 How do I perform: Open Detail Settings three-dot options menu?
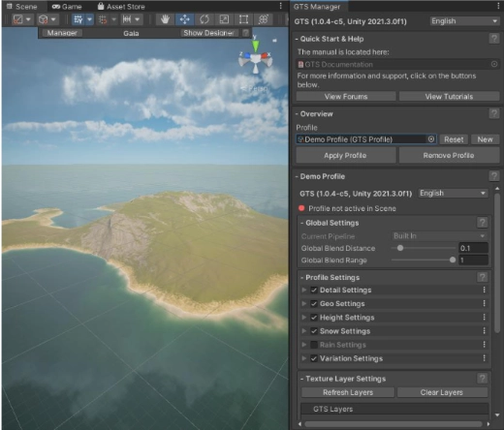pos(484,290)
